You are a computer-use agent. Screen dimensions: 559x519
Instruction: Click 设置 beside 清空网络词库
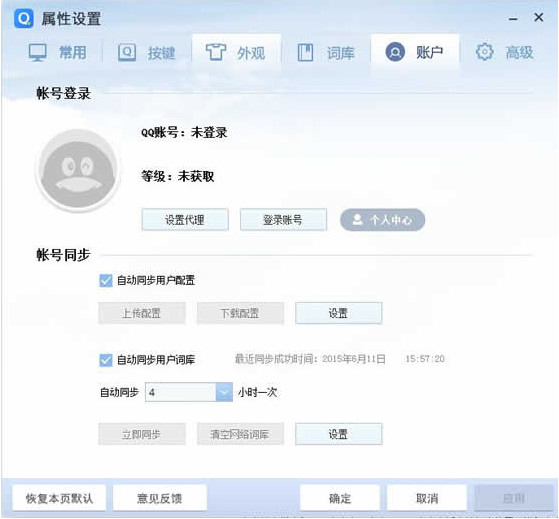coord(339,434)
